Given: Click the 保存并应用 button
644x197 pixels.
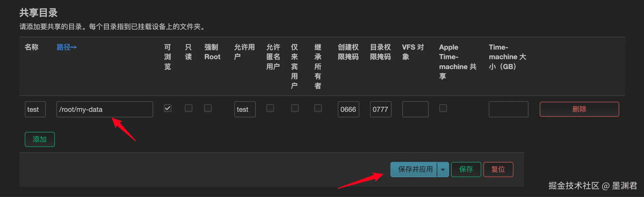Looking at the screenshot, I should [x=414, y=170].
